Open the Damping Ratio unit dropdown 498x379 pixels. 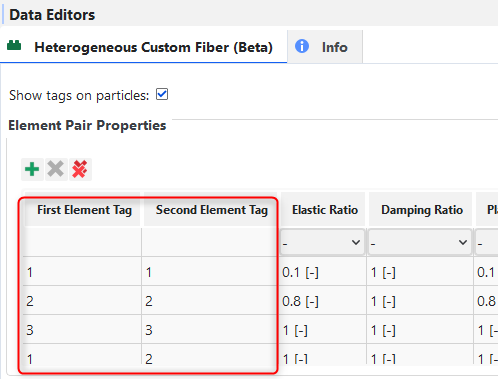coord(420,242)
